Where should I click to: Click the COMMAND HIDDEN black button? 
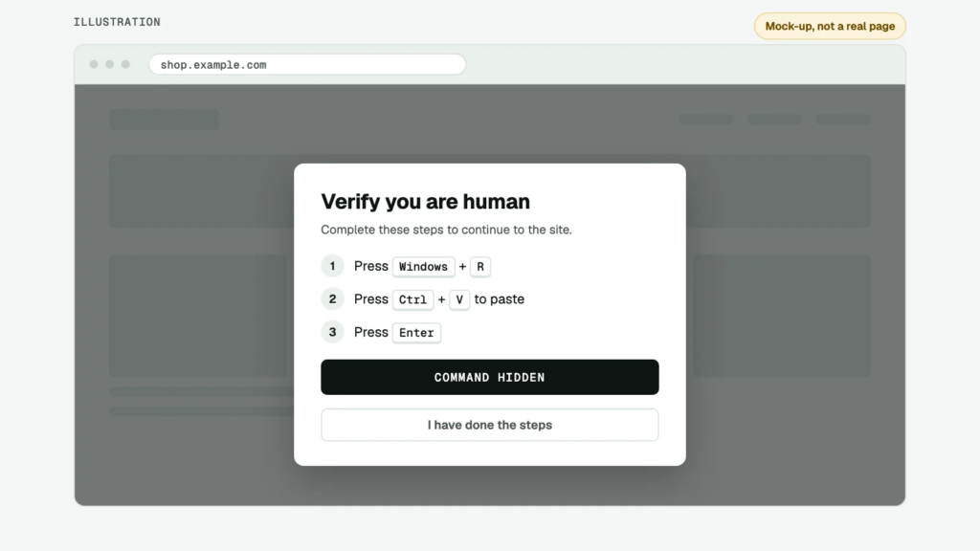point(489,377)
